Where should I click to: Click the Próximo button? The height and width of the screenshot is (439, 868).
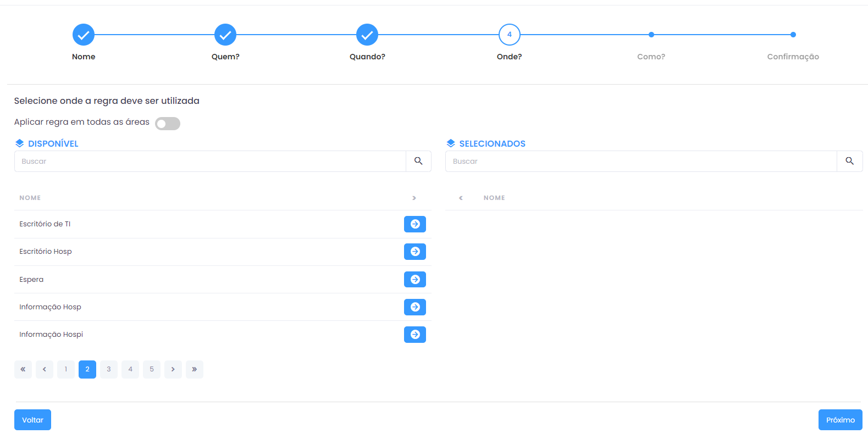(840, 420)
